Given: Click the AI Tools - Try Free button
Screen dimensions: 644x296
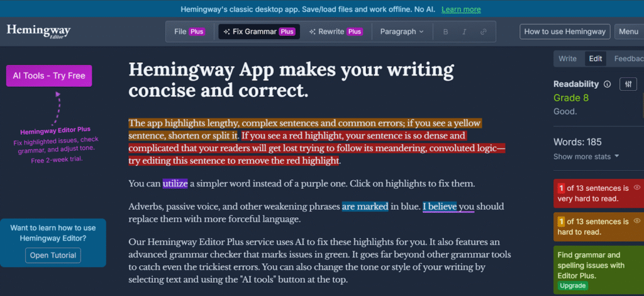Looking at the screenshot, I should click(x=49, y=76).
